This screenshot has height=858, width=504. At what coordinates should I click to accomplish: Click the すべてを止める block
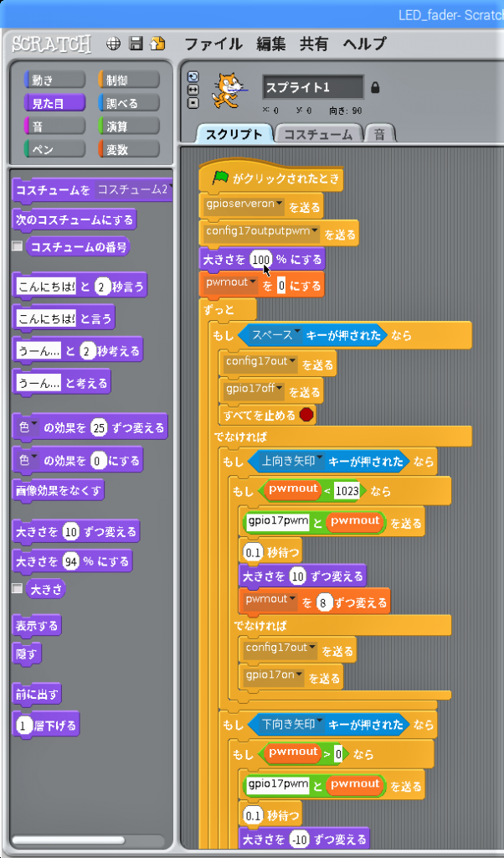pyautogui.click(x=267, y=416)
